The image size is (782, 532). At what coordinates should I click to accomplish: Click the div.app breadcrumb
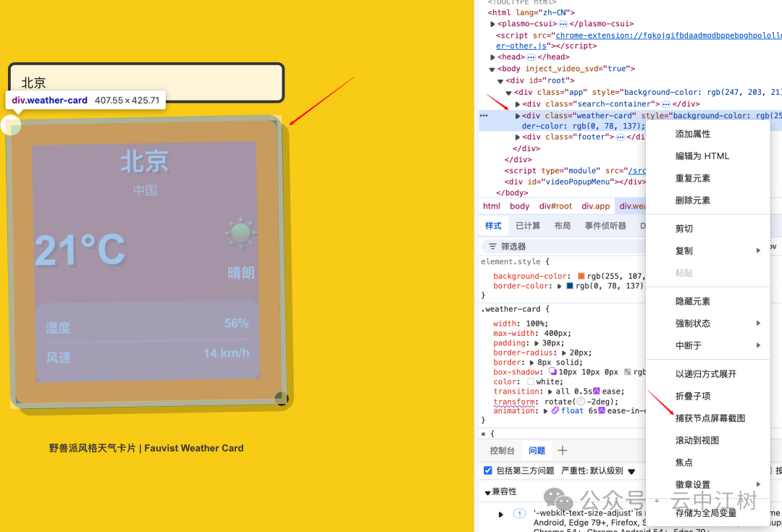coord(595,206)
